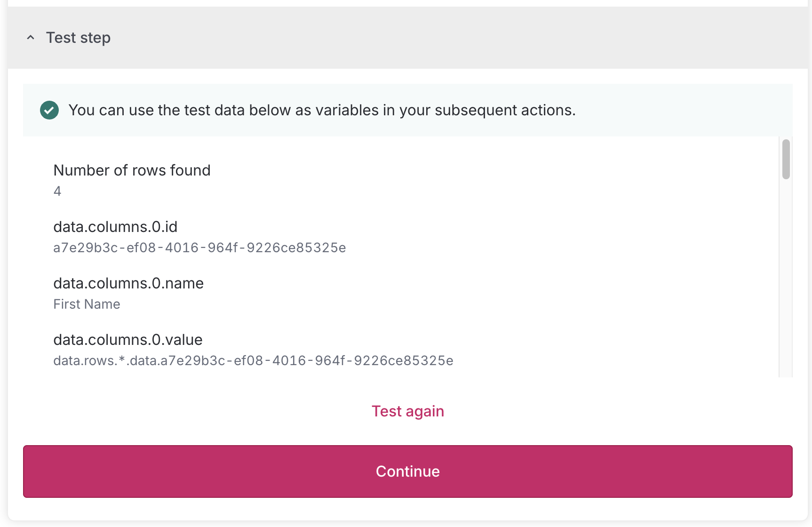This screenshot has height=527, width=812.
Task: Click the scrollbar track below the thumb
Action: pos(786,282)
